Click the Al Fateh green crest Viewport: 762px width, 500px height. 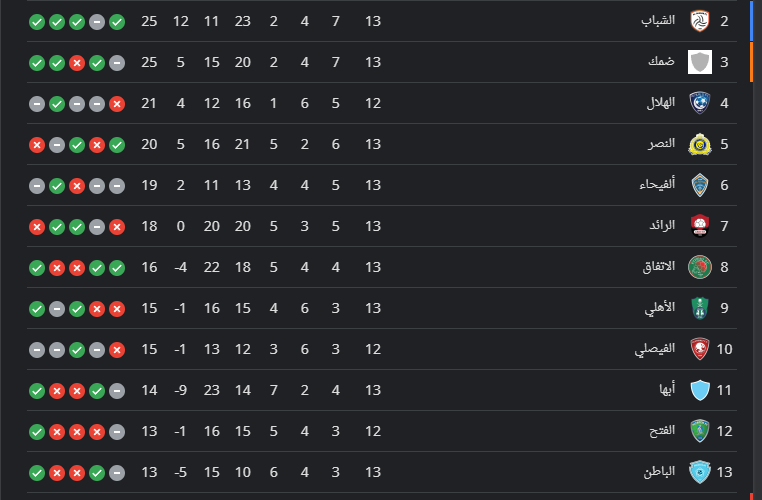tap(700, 431)
